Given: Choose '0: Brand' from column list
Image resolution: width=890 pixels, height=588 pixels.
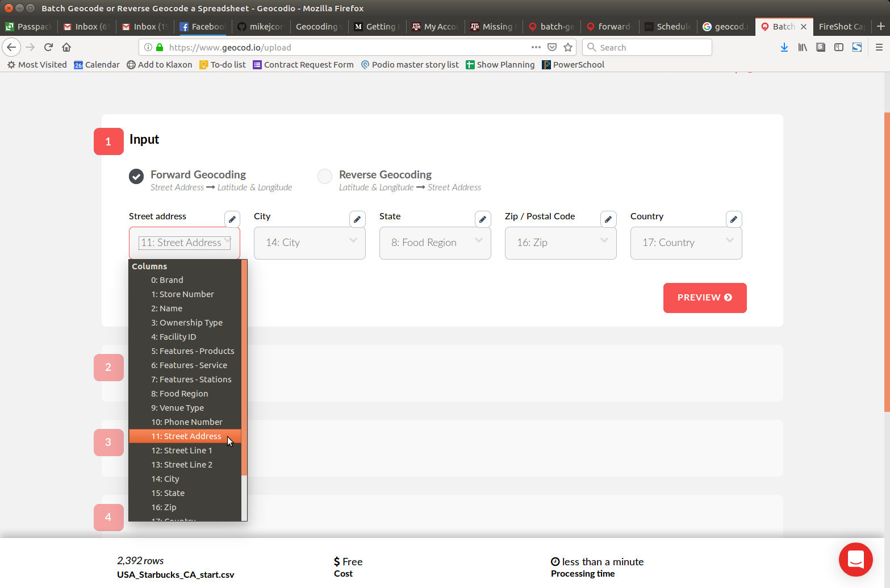Looking at the screenshot, I should (185, 280).
